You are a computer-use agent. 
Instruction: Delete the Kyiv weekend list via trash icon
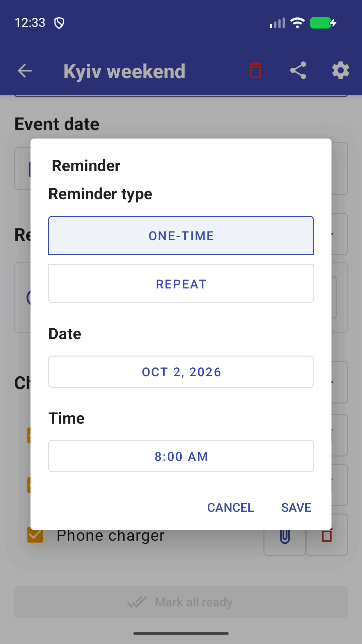point(255,70)
